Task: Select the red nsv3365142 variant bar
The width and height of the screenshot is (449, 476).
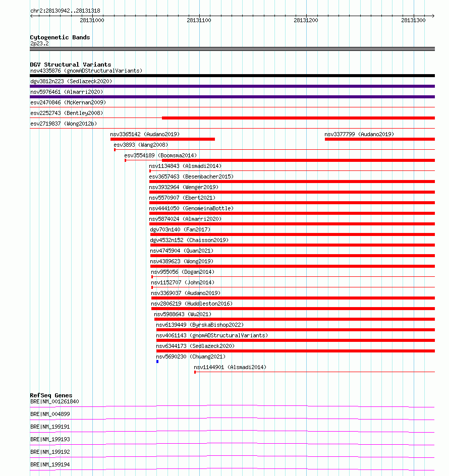Action: [x=162, y=139]
